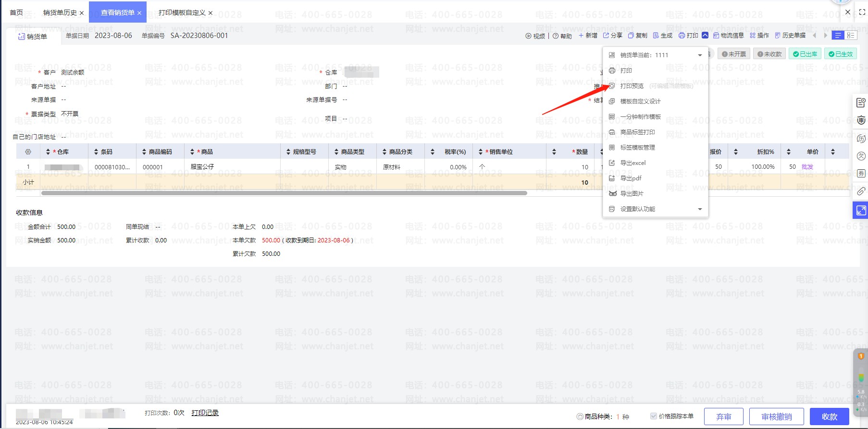The height and width of the screenshot is (429, 868).
Task: Click the table horizontal scrollbar
Action: 284,193
